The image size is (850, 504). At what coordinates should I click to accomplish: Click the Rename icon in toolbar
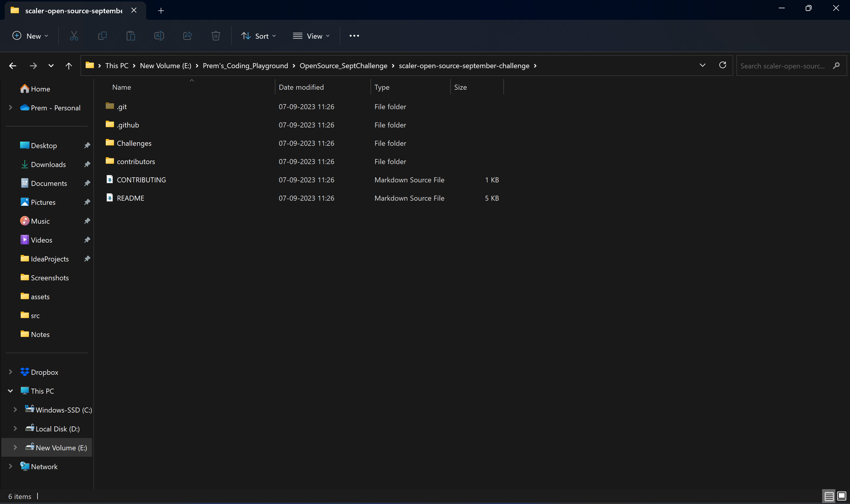pos(159,36)
